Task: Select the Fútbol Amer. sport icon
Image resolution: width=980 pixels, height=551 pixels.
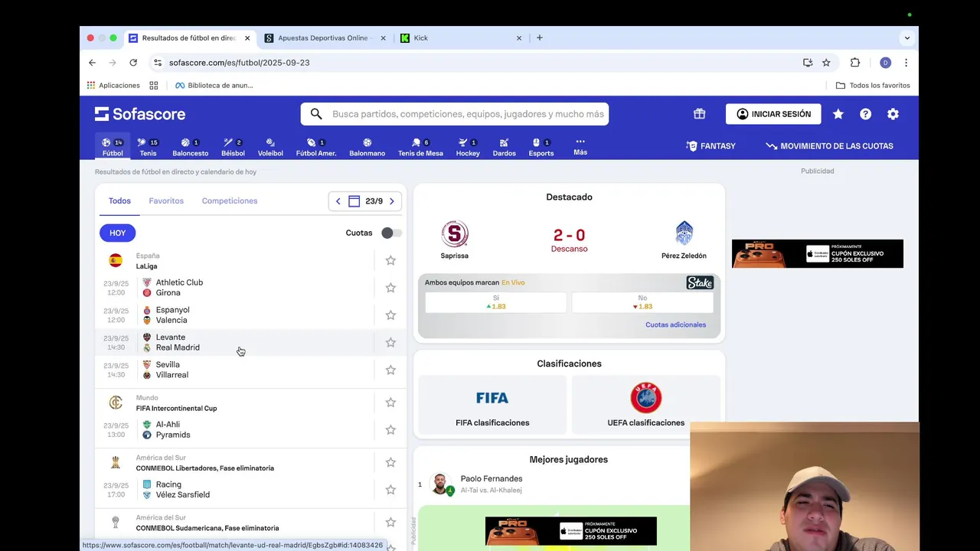Action: click(x=316, y=147)
